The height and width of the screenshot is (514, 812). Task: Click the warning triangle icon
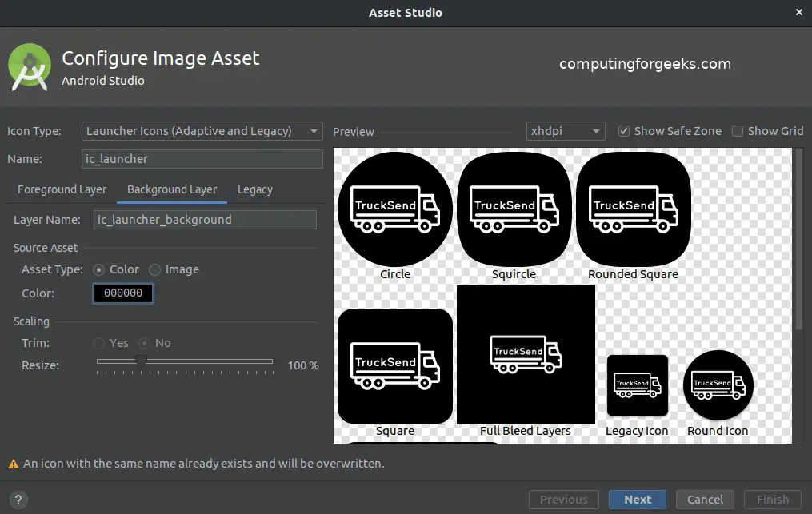14,464
